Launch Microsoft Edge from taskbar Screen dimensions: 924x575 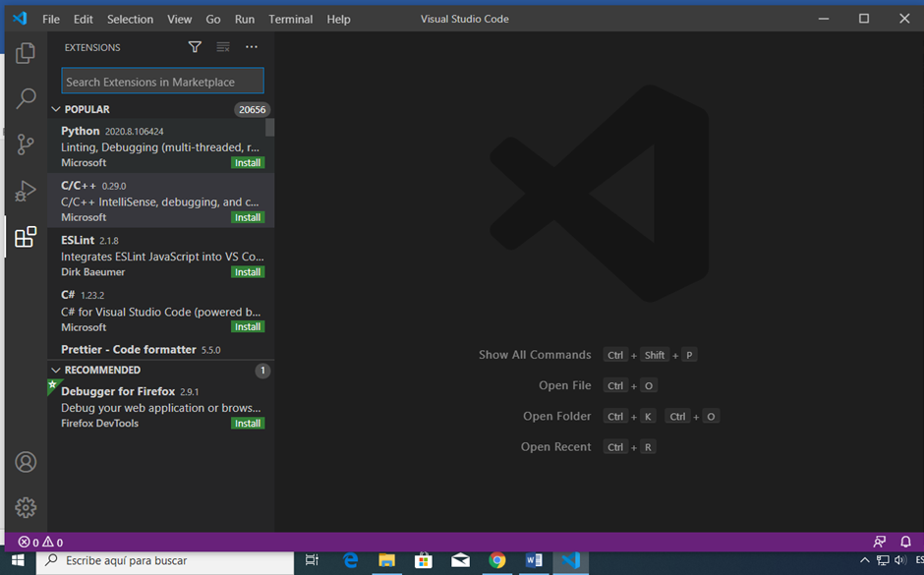(x=350, y=560)
